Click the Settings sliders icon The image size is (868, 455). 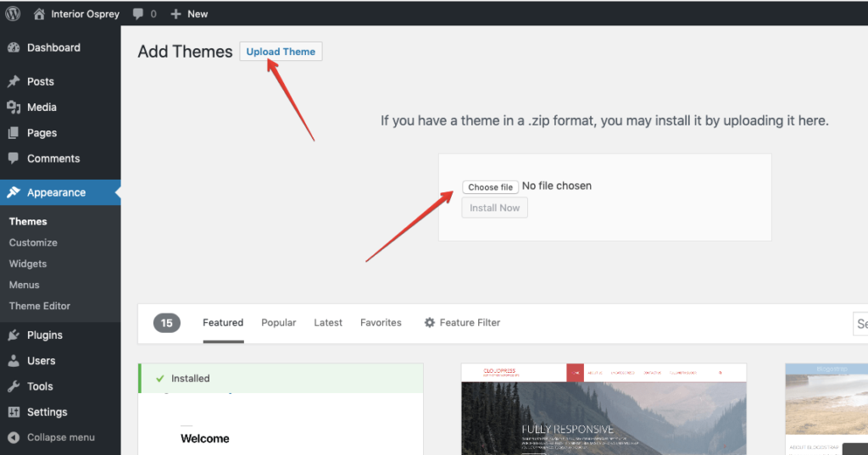click(x=14, y=412)
